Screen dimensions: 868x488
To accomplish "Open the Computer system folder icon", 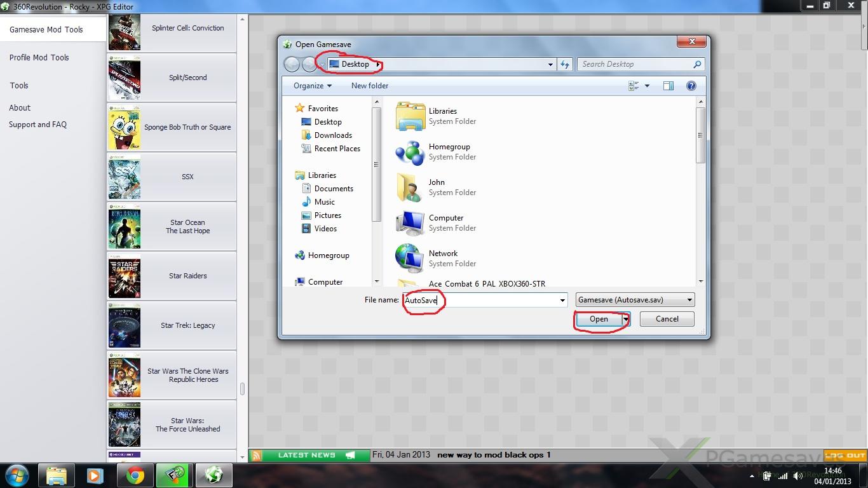I will 410,223.
